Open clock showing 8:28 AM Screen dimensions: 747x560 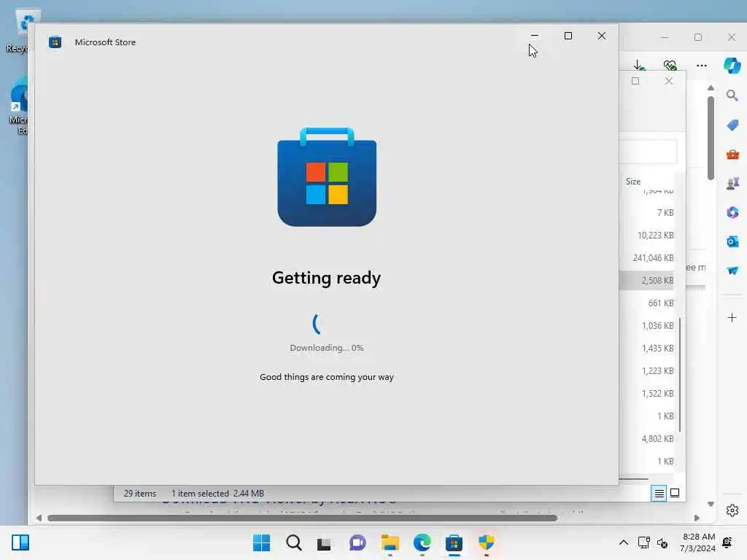(698, 542)
